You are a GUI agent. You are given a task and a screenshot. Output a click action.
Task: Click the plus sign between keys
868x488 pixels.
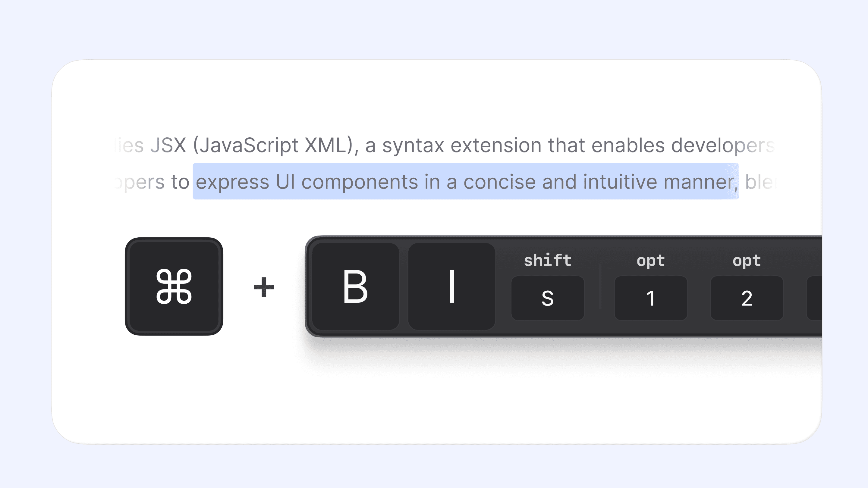pos(264,287)
